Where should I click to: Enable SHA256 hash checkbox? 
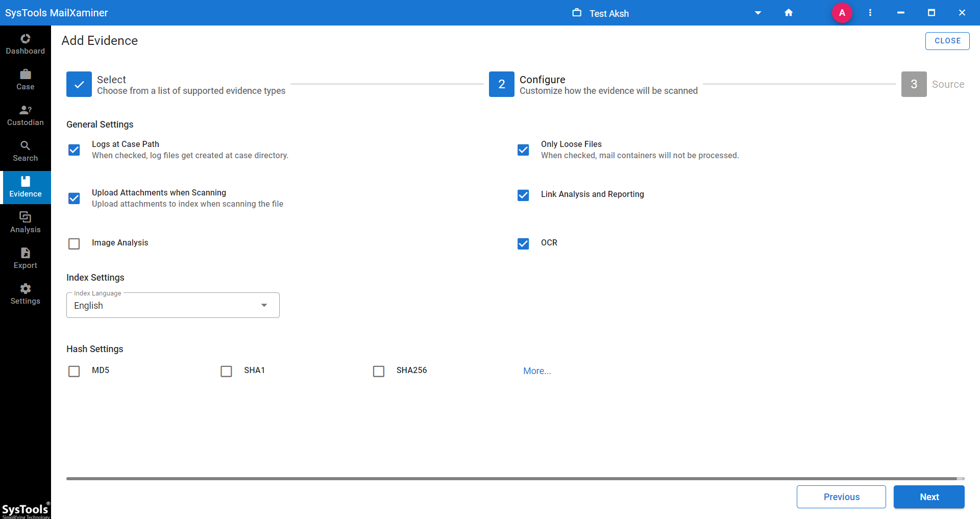(379, 371)
